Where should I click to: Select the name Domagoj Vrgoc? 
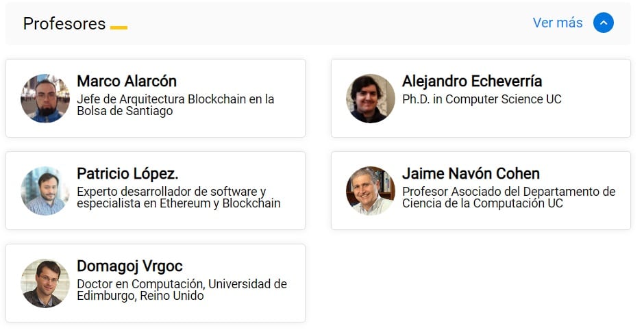coord(129,266)
